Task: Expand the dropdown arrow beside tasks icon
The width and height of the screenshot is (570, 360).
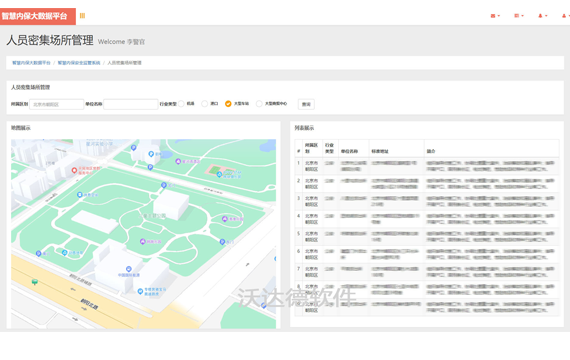Action: coord(522,16)
